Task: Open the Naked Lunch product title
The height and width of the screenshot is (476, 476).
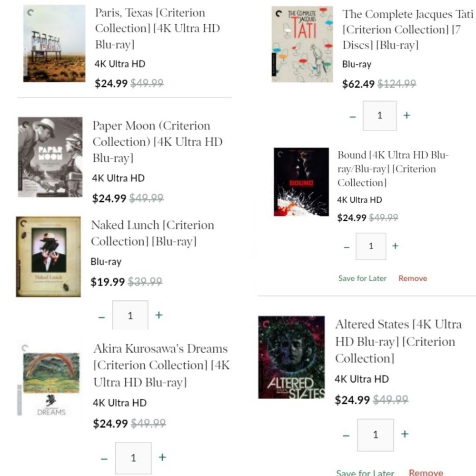Action: (x=152, y=233)
